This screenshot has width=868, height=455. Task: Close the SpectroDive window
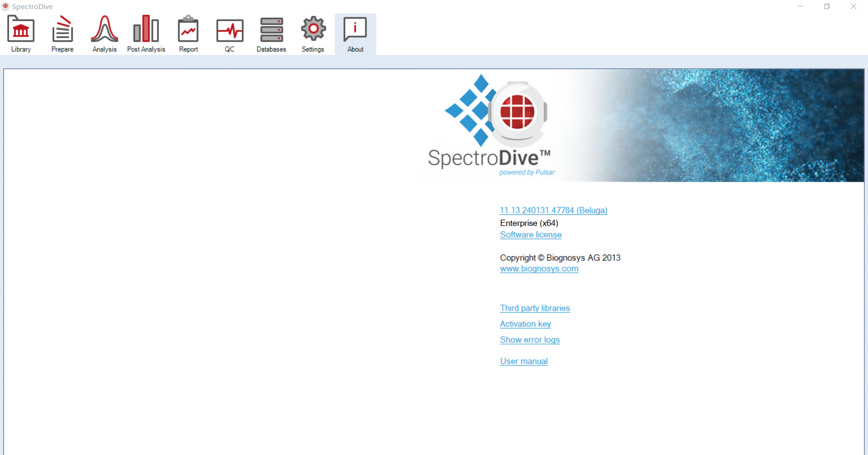click(x=854, y=6)
